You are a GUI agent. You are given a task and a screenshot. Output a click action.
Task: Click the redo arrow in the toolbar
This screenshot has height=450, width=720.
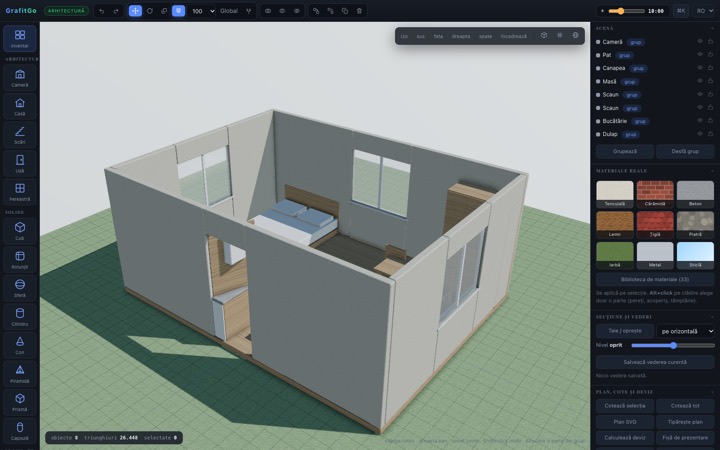(x=116, y=11)
